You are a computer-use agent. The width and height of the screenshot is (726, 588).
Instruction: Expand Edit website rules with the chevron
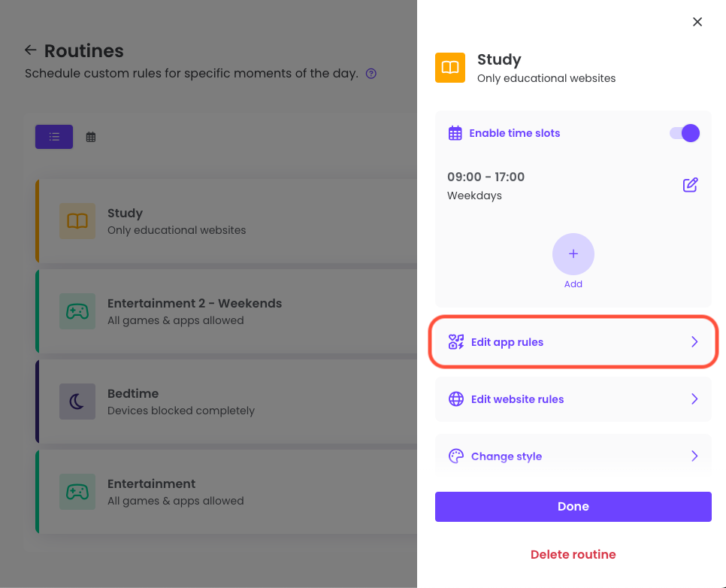coord(694,399)
